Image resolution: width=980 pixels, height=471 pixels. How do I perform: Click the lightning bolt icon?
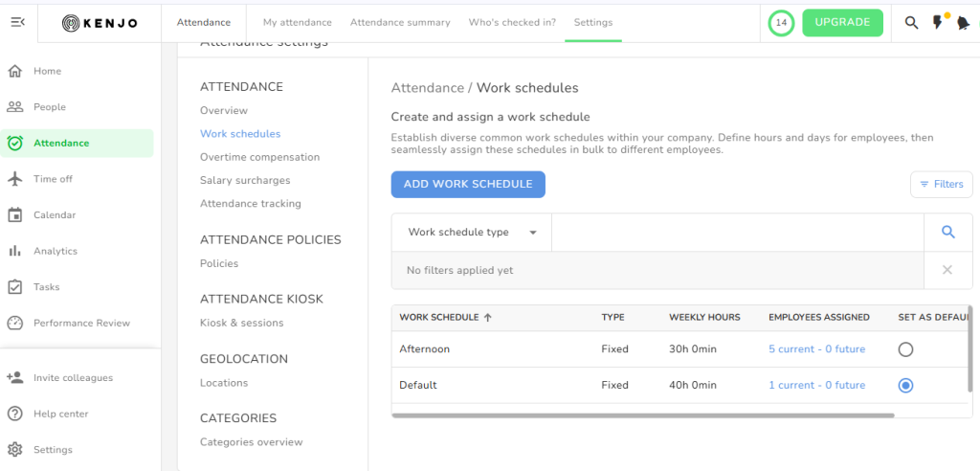pyautogui.click(x=938, y=22)
